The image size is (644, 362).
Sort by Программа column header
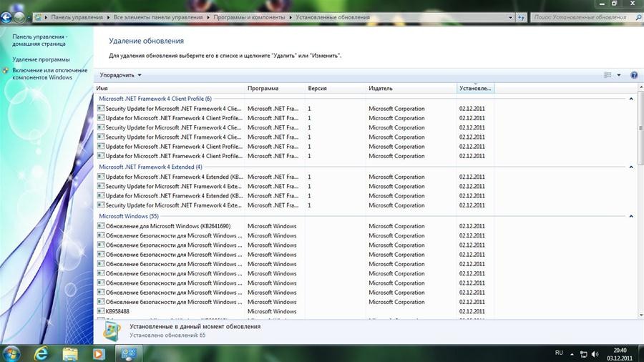click(275, 88)
